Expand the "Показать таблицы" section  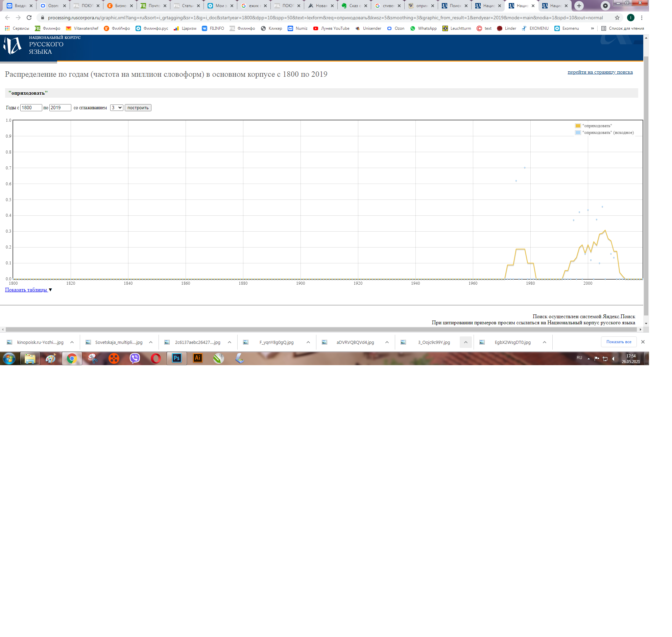click(x=26, y=290)
